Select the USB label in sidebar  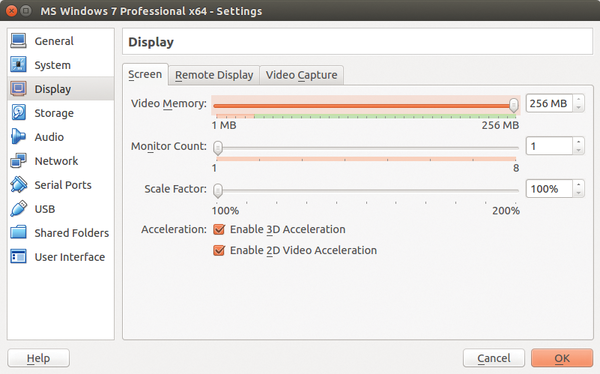tap(45, 209)
